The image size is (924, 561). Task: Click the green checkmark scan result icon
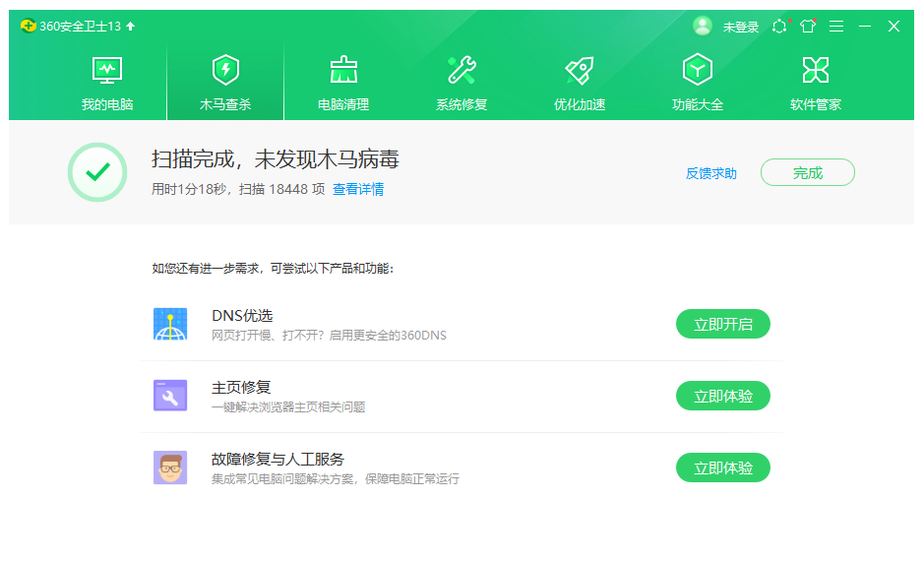[97, 172]
